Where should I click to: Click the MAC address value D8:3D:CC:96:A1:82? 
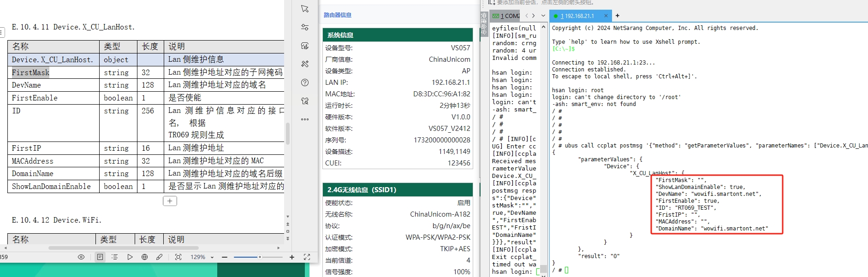point(442,94)
